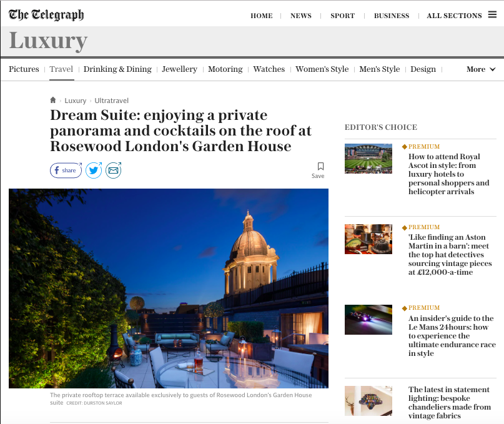
Task: Open ALL SECTIONS menu
Action: pyautogui.click(x=454, y=16)
